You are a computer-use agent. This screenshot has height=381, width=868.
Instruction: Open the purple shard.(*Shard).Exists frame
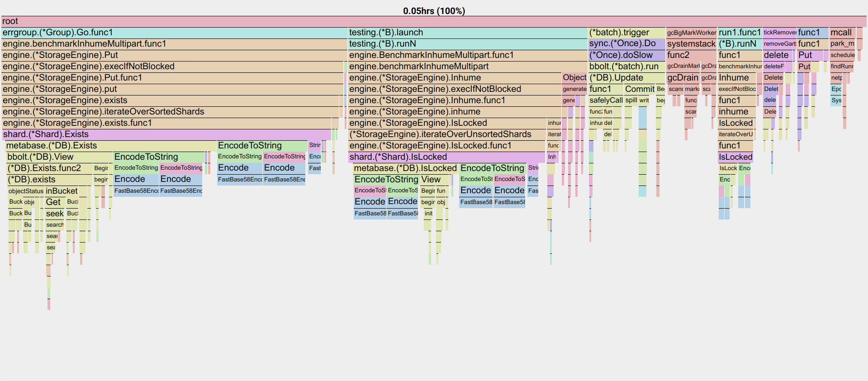(166, 134)
